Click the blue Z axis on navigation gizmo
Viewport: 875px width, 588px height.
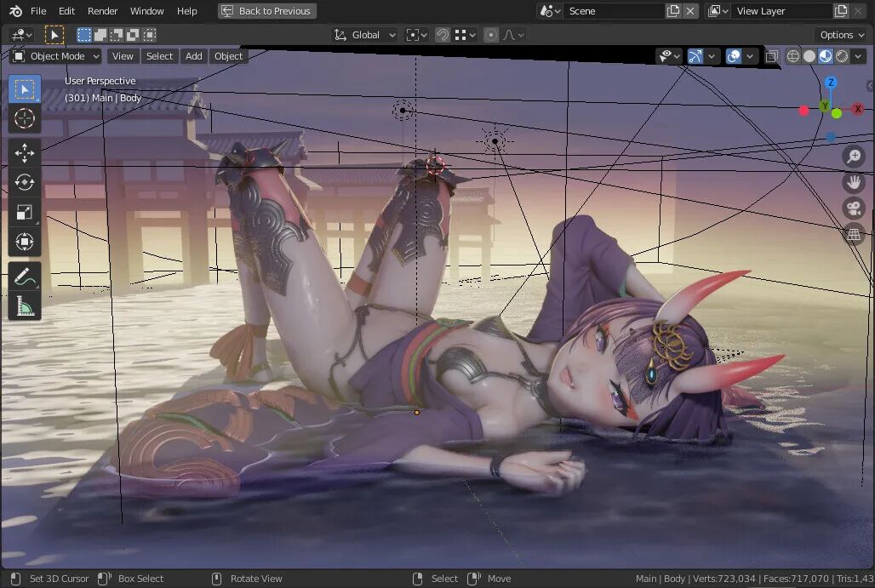[x=831, y=83]
